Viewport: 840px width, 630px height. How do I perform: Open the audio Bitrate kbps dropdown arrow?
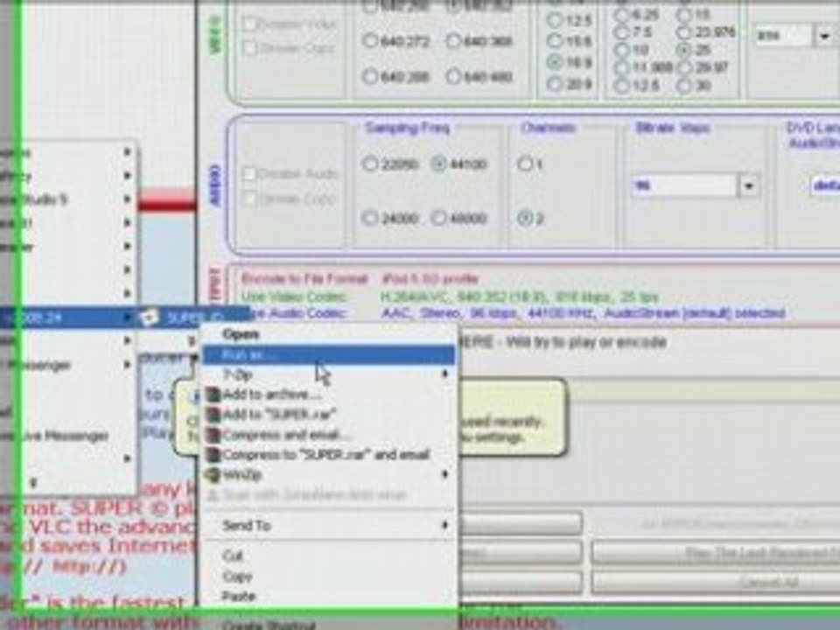coord(748,185)
